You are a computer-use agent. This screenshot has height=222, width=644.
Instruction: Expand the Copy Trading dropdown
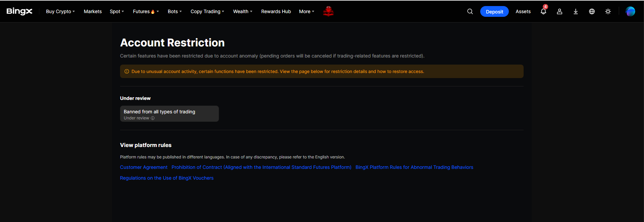(x=207, y=11)
